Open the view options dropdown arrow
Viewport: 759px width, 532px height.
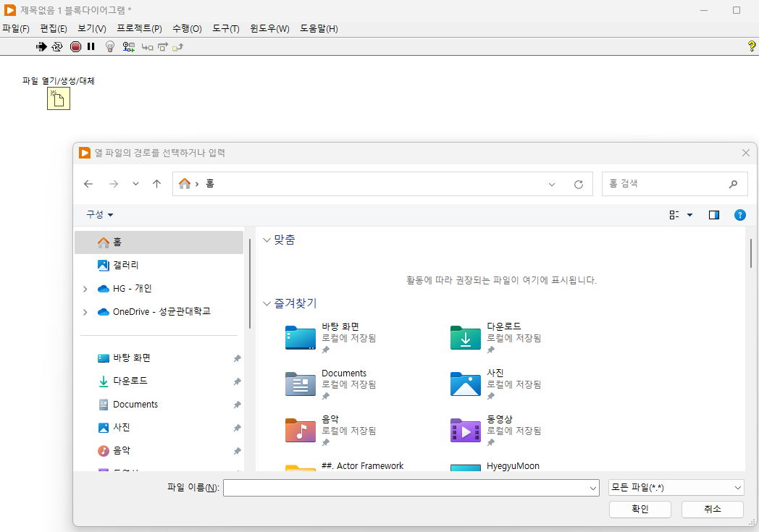689,215
